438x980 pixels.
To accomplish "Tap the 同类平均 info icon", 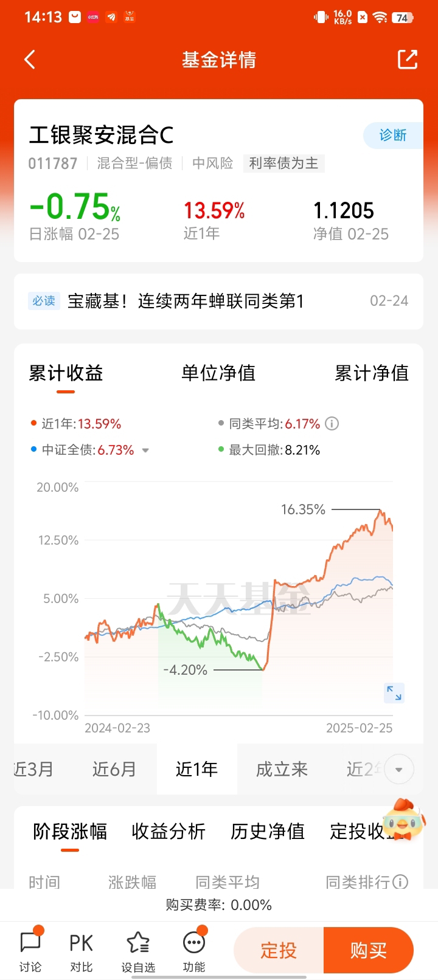I will (x=332, y=424).
